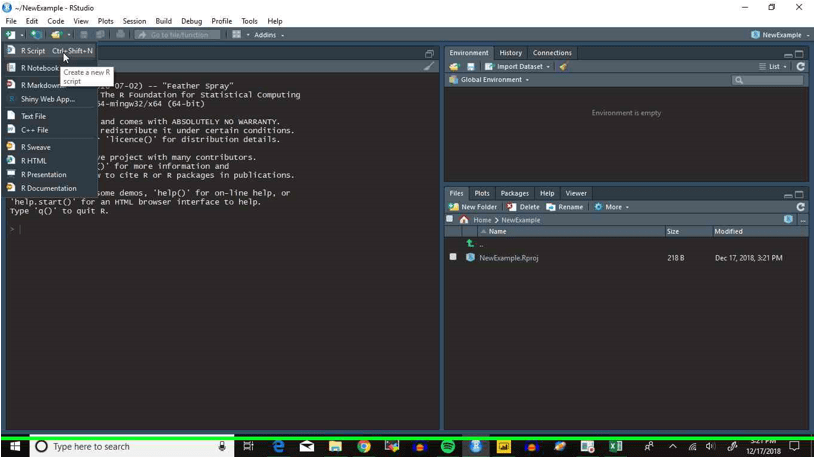
Task: Switch to the Plots tab
Action: [481, 193]
